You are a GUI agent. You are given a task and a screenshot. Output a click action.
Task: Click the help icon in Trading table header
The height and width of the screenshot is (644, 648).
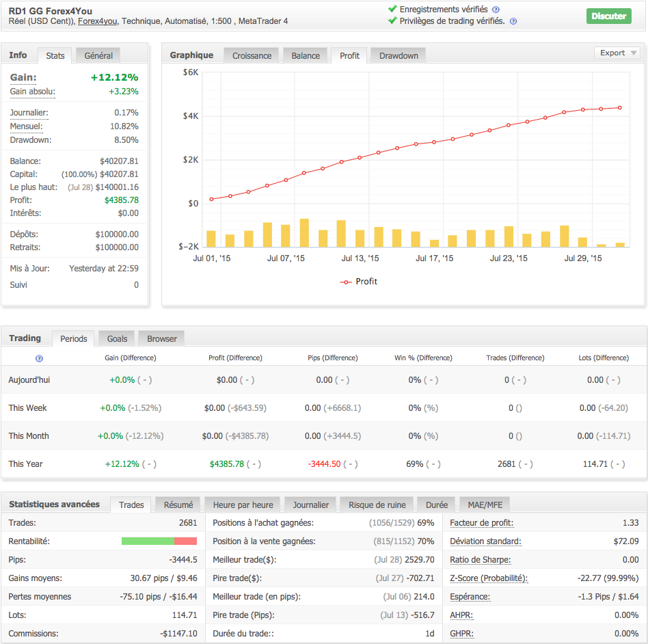tap(39, 358)
